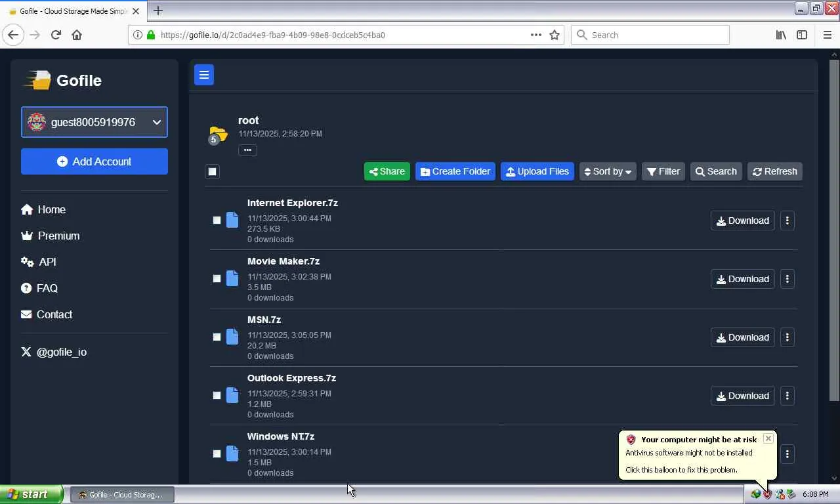This screenshot has height=504, width=840.
Task: Mark the Outlook Express.7z checkbox
Action: point(217,396)
